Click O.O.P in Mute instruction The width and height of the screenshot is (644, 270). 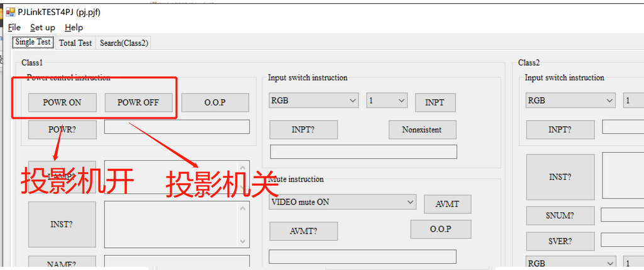pyautogui.click(x=441, y=229)
